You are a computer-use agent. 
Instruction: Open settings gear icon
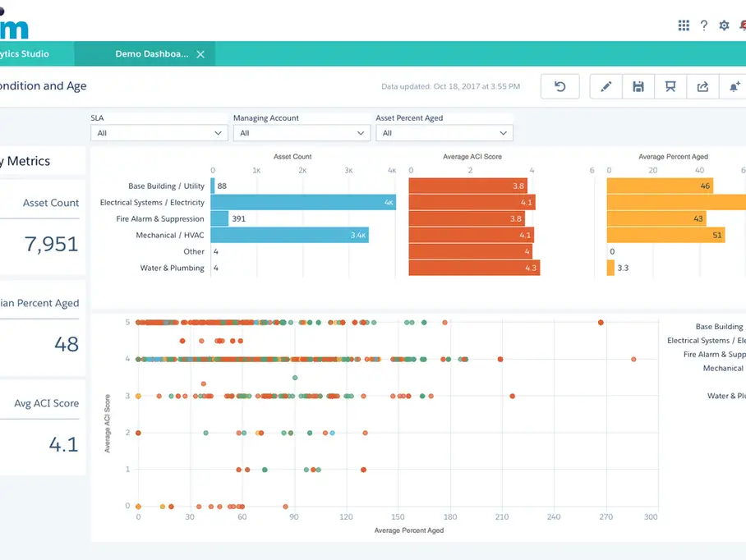pos(724,25)
